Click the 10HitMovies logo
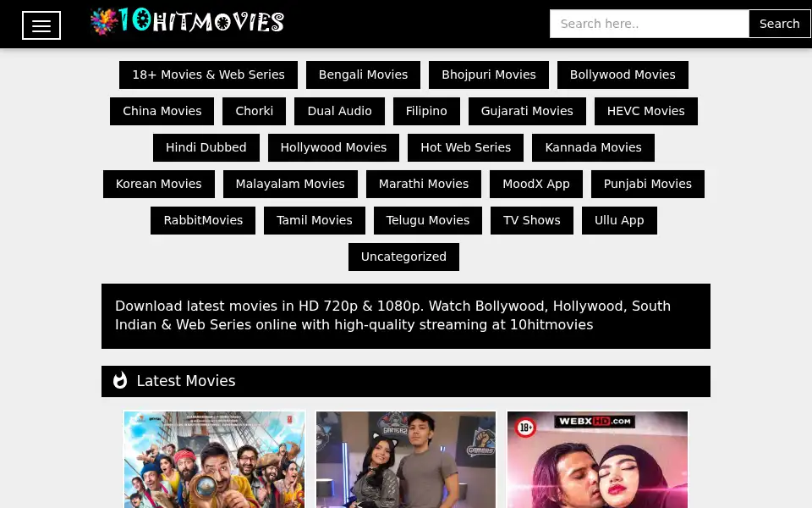The height and width of the screenshot is (508, 812). tap(187, 22)
